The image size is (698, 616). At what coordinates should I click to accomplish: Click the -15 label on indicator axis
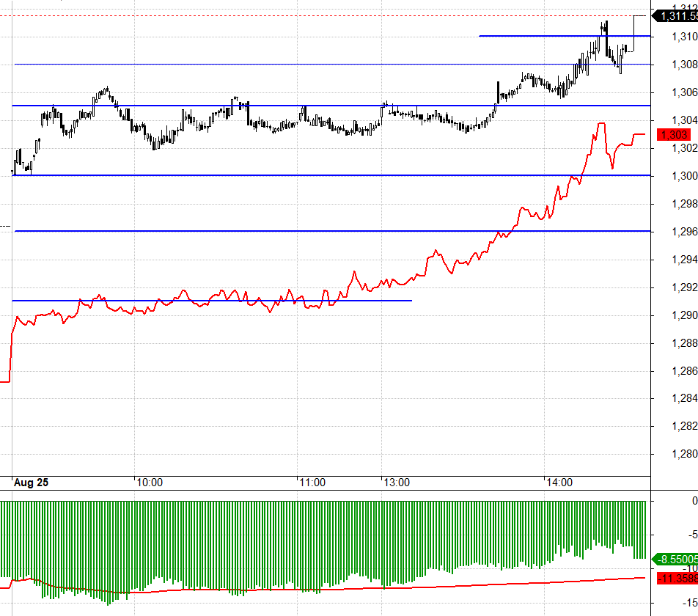[x=690, y=603]
